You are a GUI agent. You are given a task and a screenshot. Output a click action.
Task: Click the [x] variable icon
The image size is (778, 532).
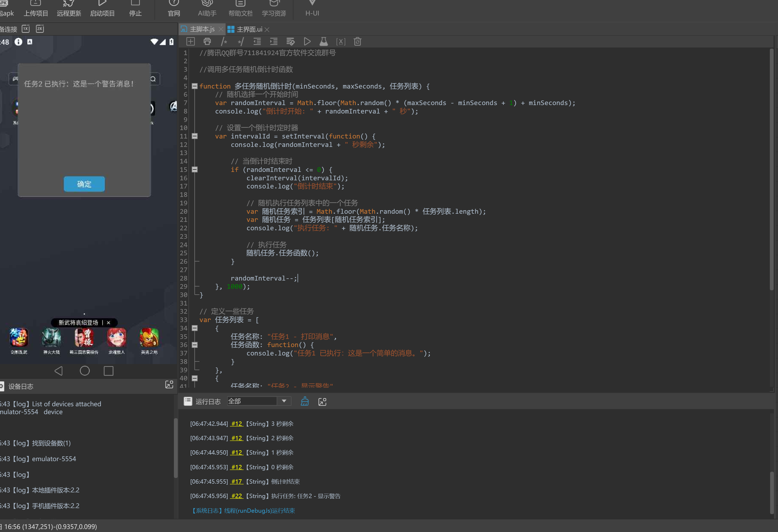(340, 42)
